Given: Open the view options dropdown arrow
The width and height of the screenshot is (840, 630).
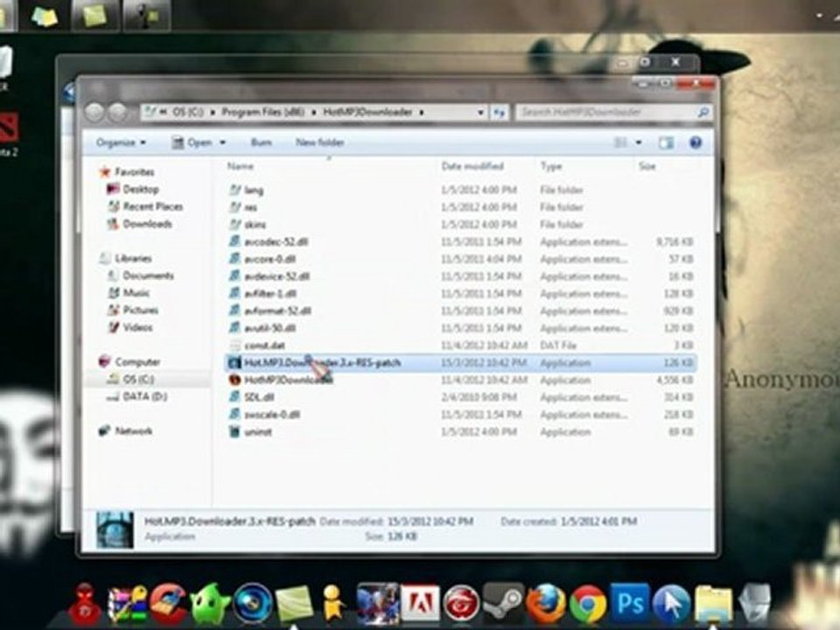Looking at the screenshot, I should [639, 143].
